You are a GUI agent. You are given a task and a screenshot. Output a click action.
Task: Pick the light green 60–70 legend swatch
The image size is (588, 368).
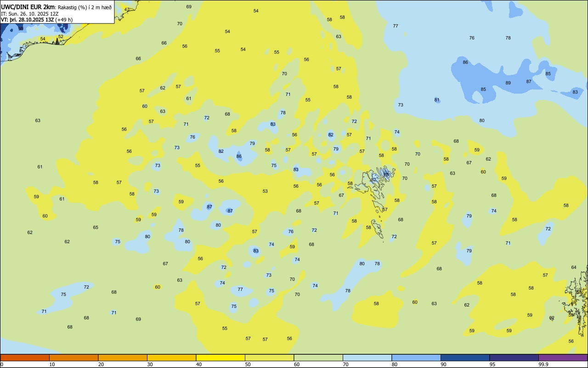click(x=318, y=357)
